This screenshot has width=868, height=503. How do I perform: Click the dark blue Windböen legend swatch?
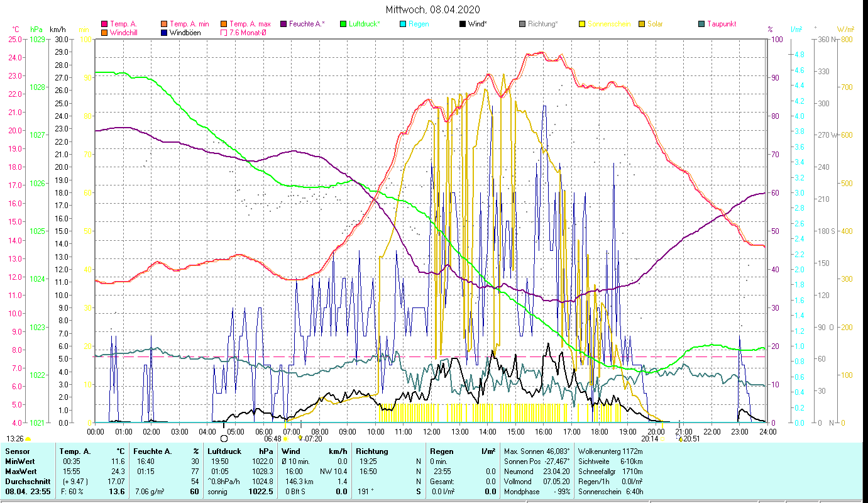click(164, 33)
